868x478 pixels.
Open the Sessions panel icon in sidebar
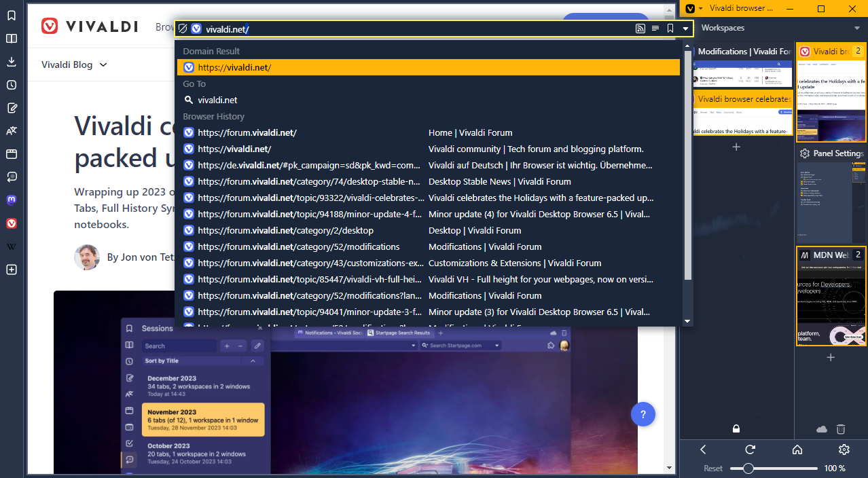12,177
